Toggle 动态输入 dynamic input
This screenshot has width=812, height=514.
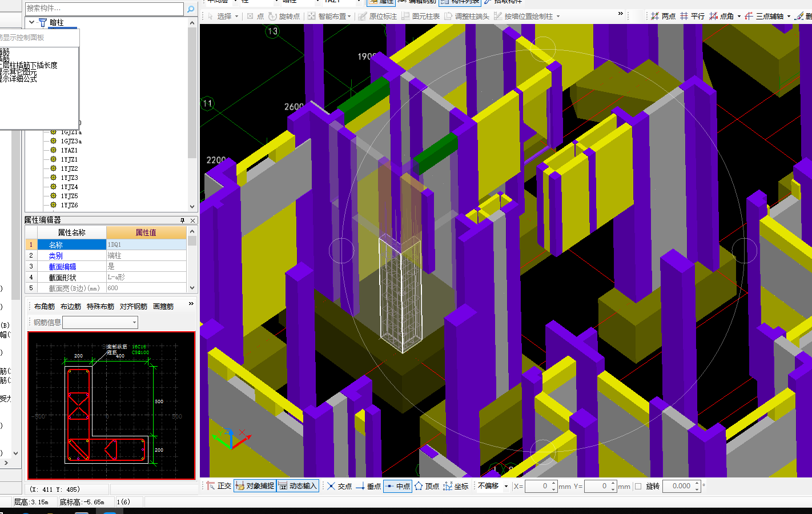click(x=298, y=486)
